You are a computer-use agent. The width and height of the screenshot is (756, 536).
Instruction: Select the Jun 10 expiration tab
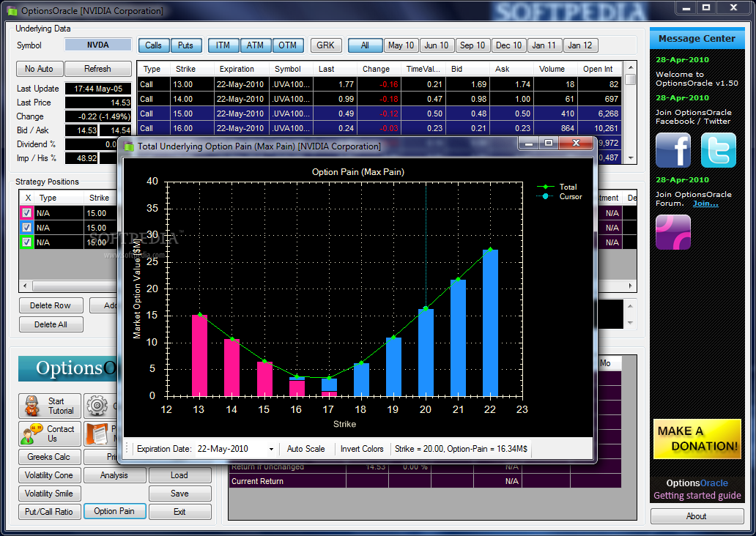437,45
